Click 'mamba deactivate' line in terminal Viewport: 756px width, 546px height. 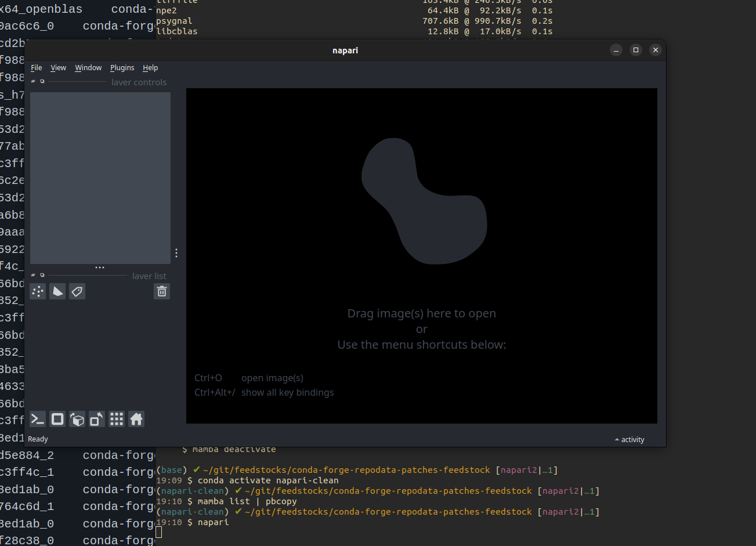click(234, 450)
